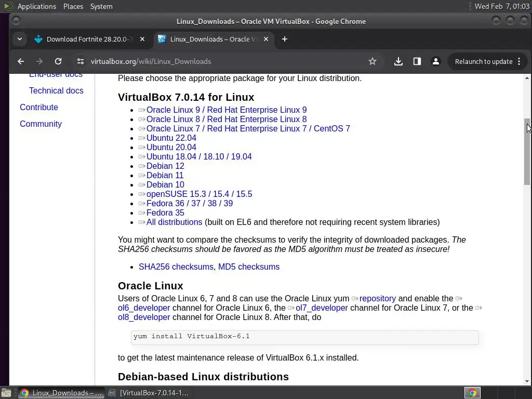Screen dimensions: 532x399
Task: Download Fedora 36 / 37 / 38 / 39 package
Action: tap(190, 204)
